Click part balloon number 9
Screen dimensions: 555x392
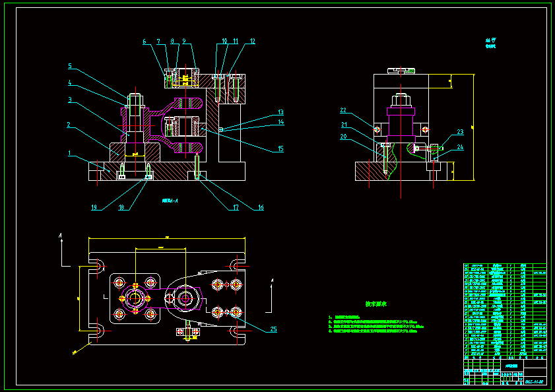click(183, 42)
